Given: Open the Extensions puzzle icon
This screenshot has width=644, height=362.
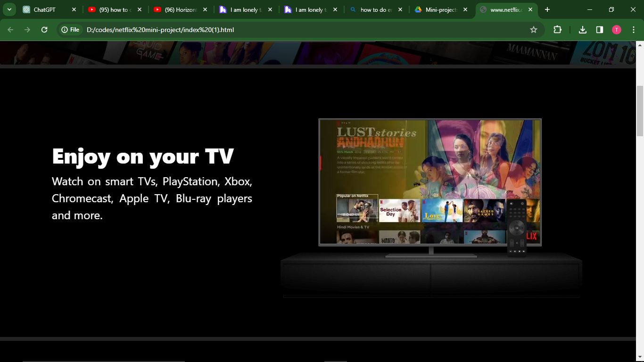Looking at the screenshot, I should click(557, 30).
